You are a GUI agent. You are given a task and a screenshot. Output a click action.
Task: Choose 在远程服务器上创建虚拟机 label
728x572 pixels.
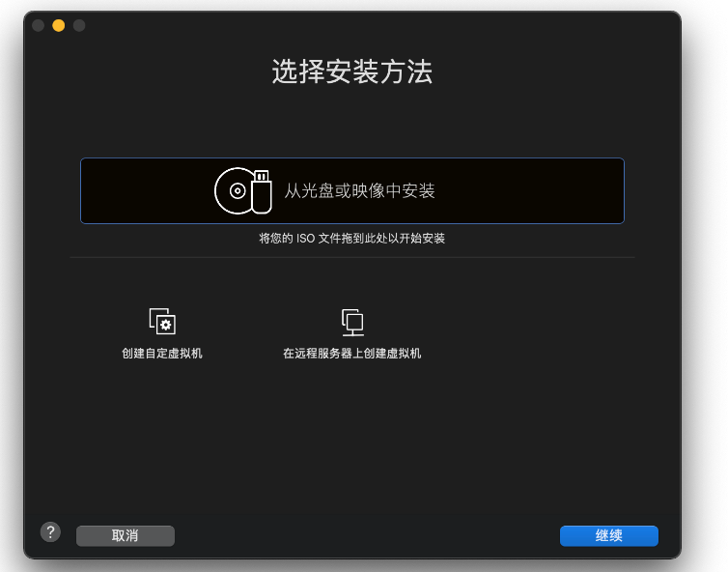(x=351, y=354)
